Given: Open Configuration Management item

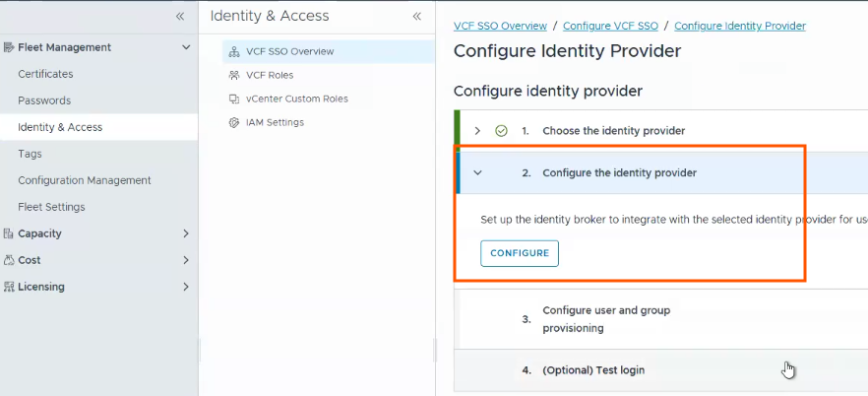Looking at the screenshot, I should [x=85, y=180].
